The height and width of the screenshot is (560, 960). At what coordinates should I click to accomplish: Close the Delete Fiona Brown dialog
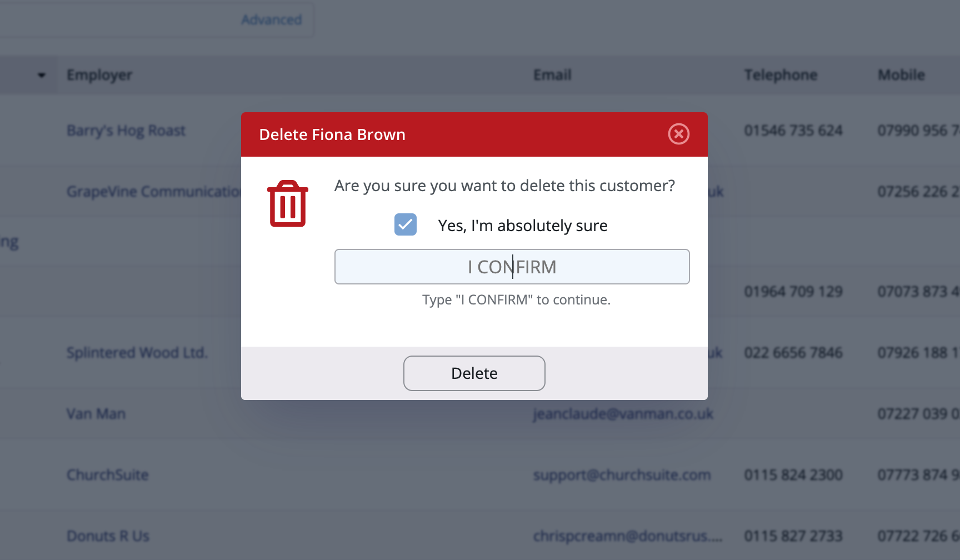(678, 134)
